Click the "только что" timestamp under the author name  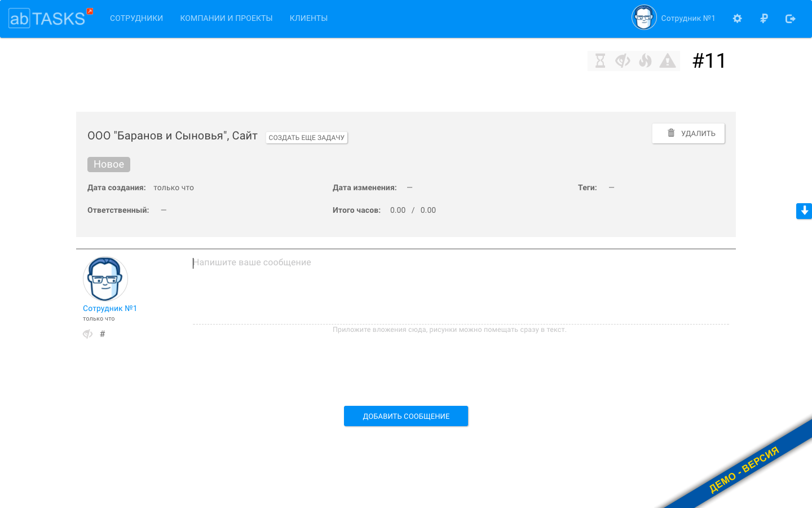[x=99, y=319]
